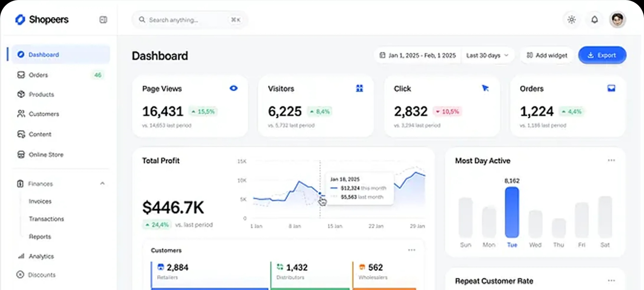Click the Click card 10,5% badge
The image size is (644, 290).
click(x=447, y=111)
